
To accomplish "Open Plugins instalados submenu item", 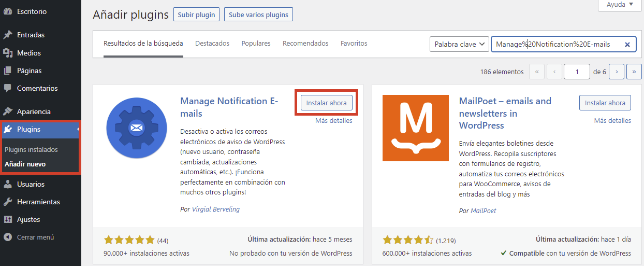I will (x=31, y=149).
